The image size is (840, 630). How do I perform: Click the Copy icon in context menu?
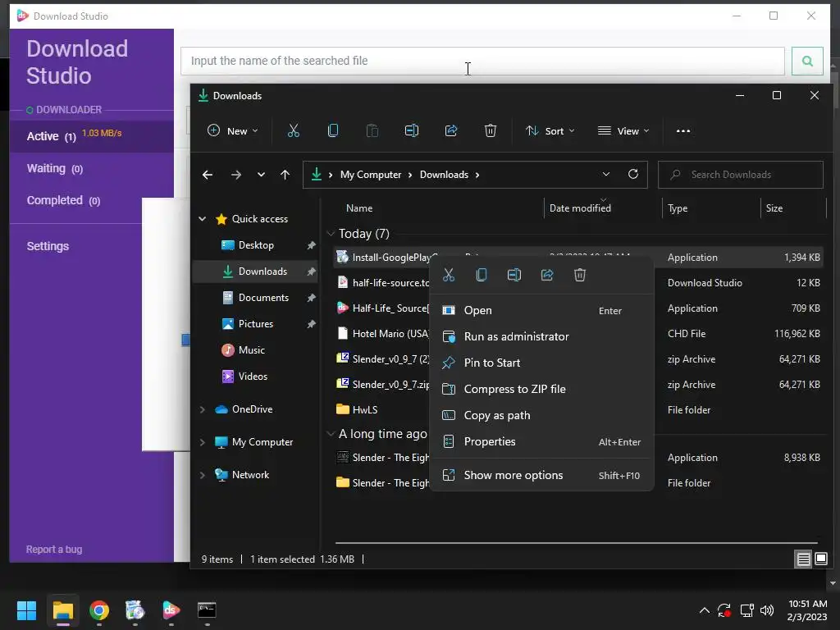(x=481, y=275)
